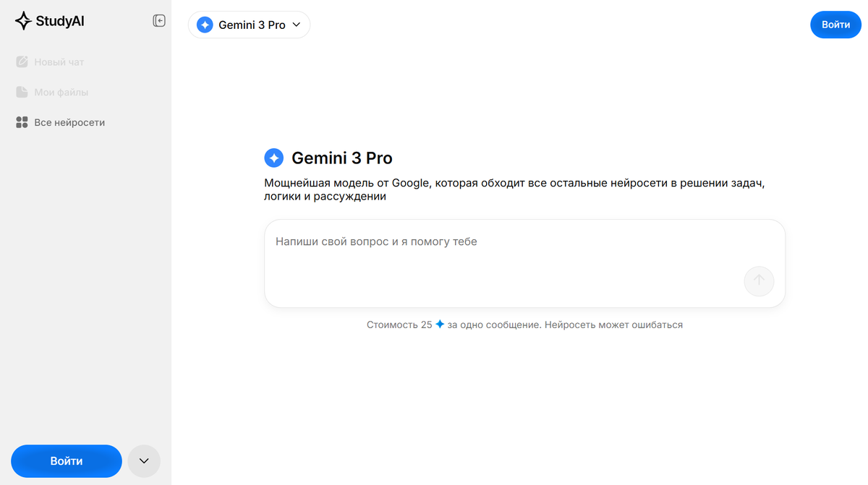Click the Gemini icon inside the model selector
This screenshot has height=485, width=868.
coord(205,25)
